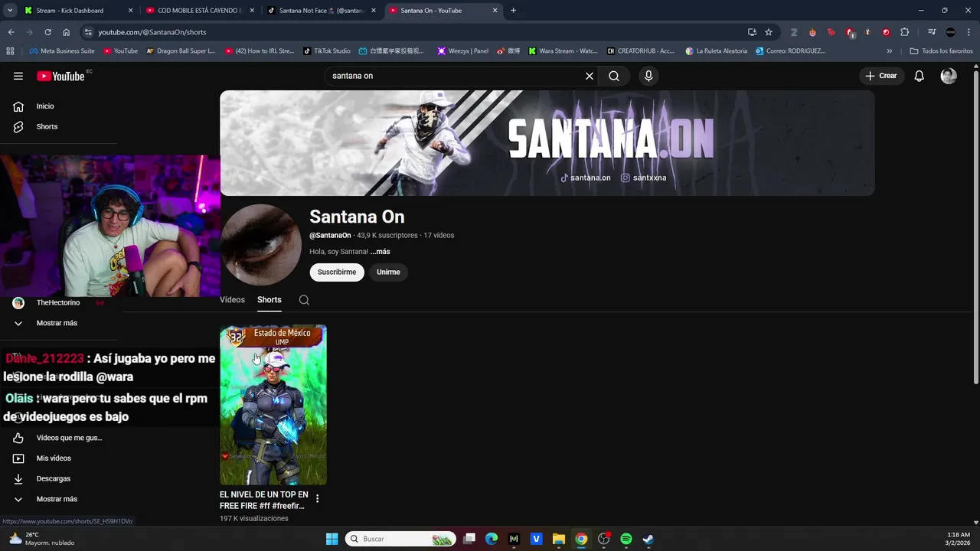Viewport: 980px width, 551px height.
Task: Open santxxna Instagram link on banner
Action: coord(643,178)
